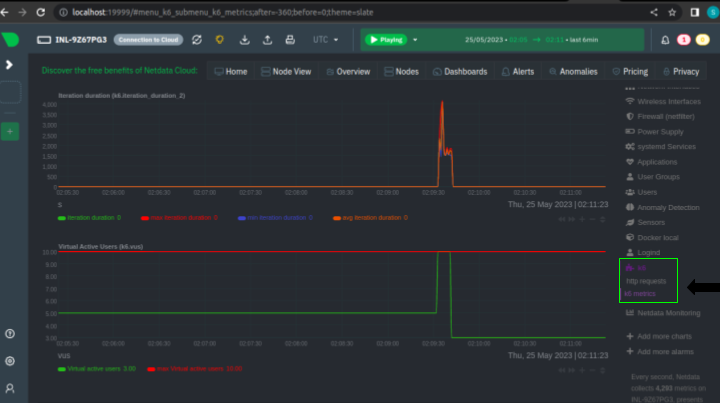Screen dimensions: 720x403
Task: Toggle the Playing button
Action: tap(386, 40)
